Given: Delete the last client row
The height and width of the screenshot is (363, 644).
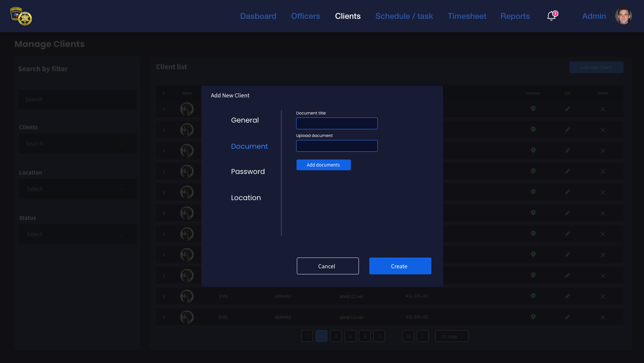Looking at the screenshot, I should pos(603,317).
